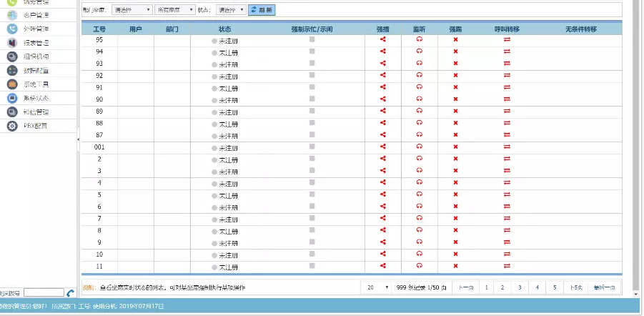The height and width of the screenshot is (316, 644).
Task: Click the call transfer arrows icon for agent 001
Action: [507, 147]
